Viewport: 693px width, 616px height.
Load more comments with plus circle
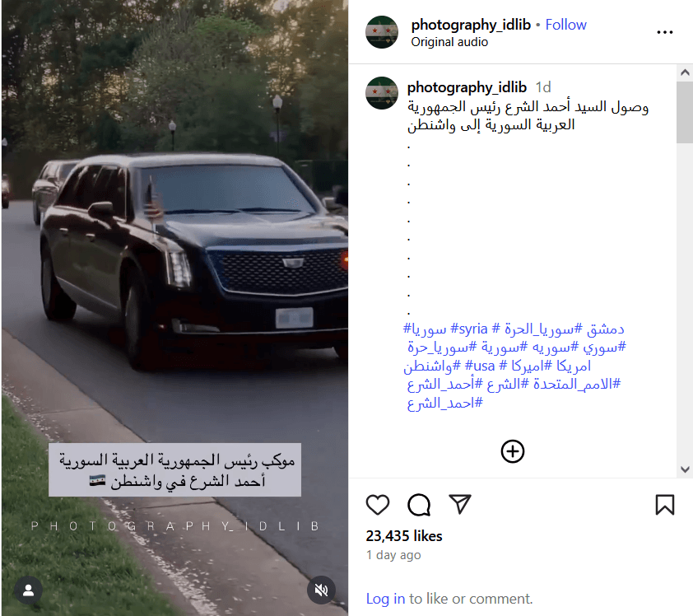(x=512, y=451)
